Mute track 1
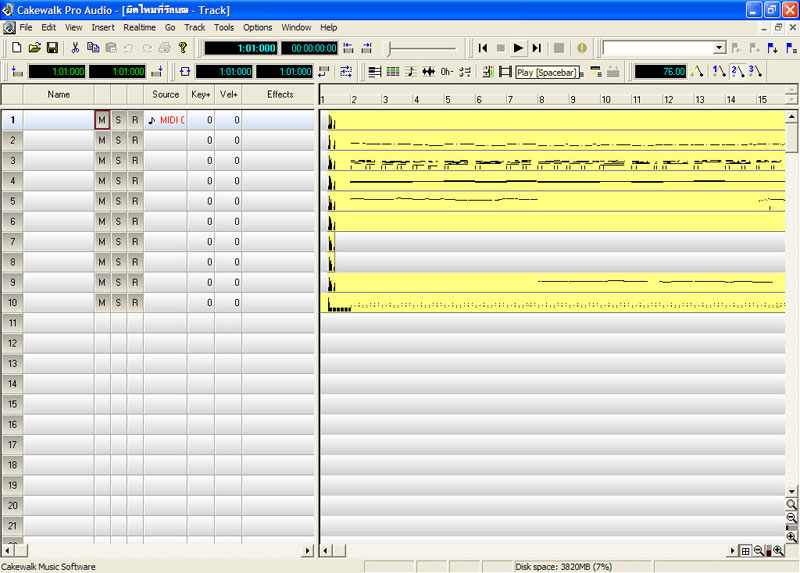800x573 pixels. pos(102,120)
